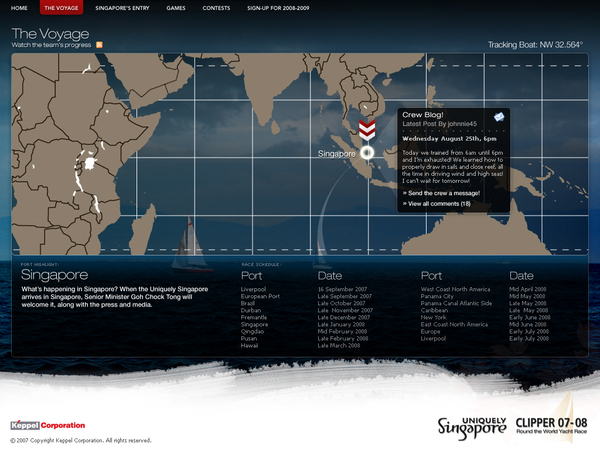Select Durban in race schedule
Screen dimensions: 600x450
click(251, 310)
